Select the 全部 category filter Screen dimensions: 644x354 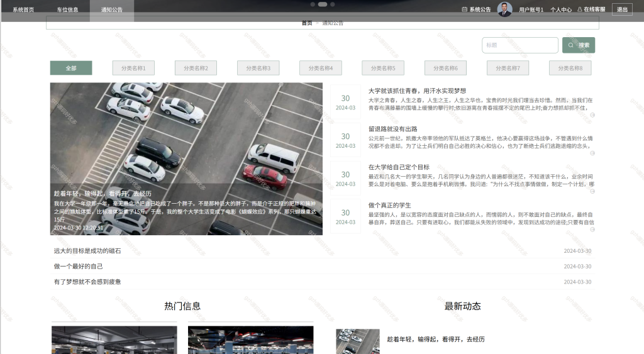point(71,68)
